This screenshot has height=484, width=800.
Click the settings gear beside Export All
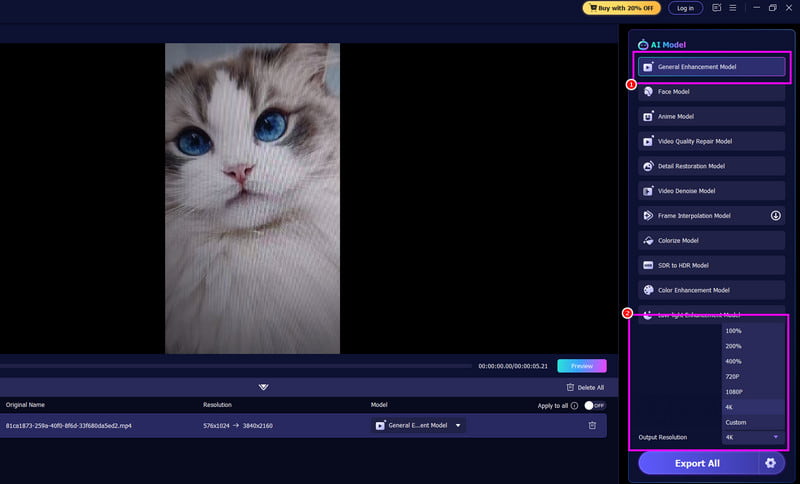(x=770, y=463)
